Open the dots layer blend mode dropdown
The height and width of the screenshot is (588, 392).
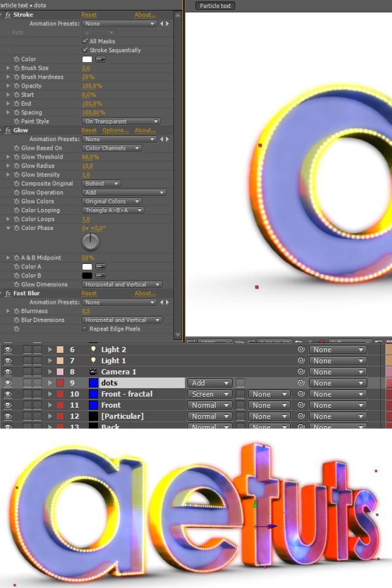coord(210,383)
